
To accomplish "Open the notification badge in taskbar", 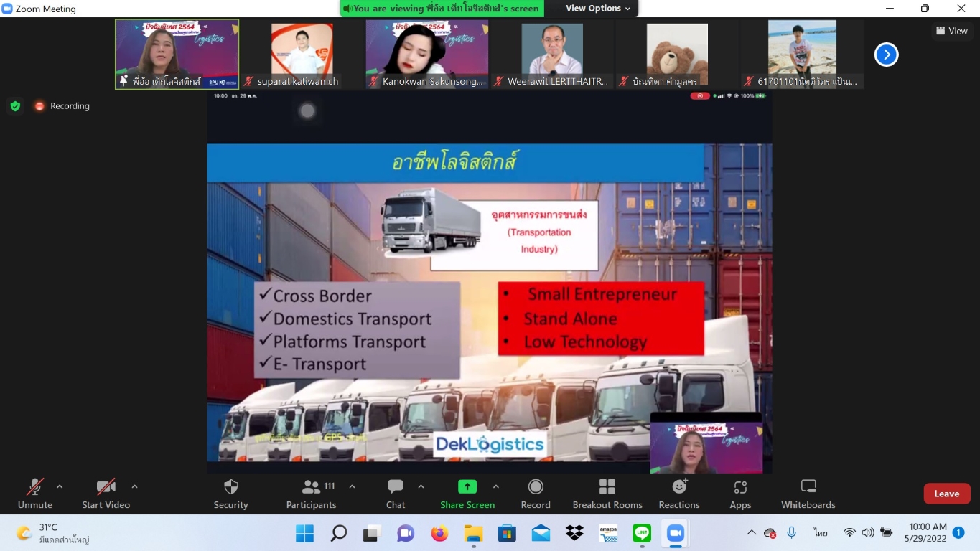I will [958, 532].
